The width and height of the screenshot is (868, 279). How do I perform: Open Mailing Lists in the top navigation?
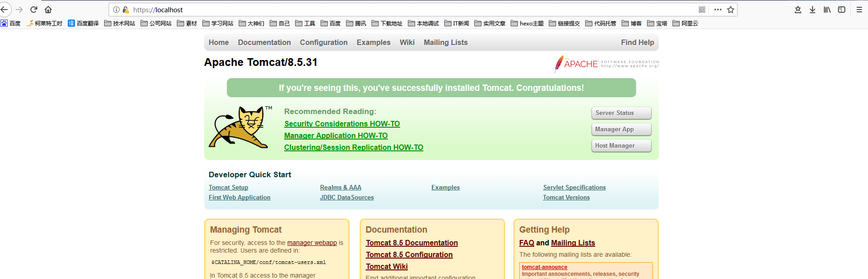(446, 42)
